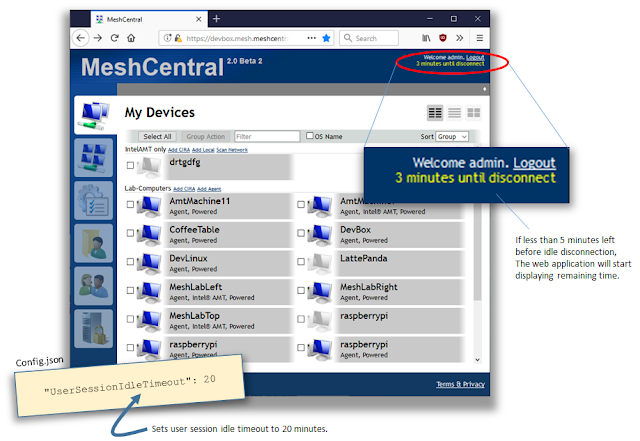This screenshot has width=640, height=441.
Task: Click the Group Action button
Action: tap(205, 136)
